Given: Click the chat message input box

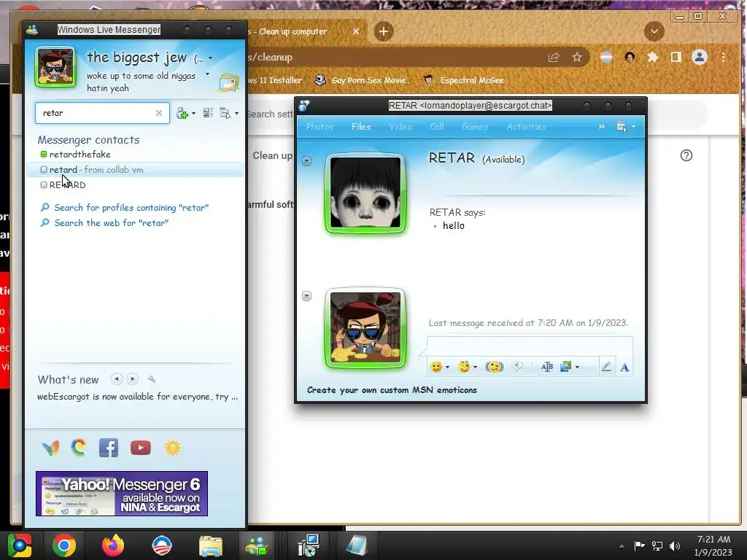Looking at the screenshot, I should pyautogui.click(x=530, y=345).
